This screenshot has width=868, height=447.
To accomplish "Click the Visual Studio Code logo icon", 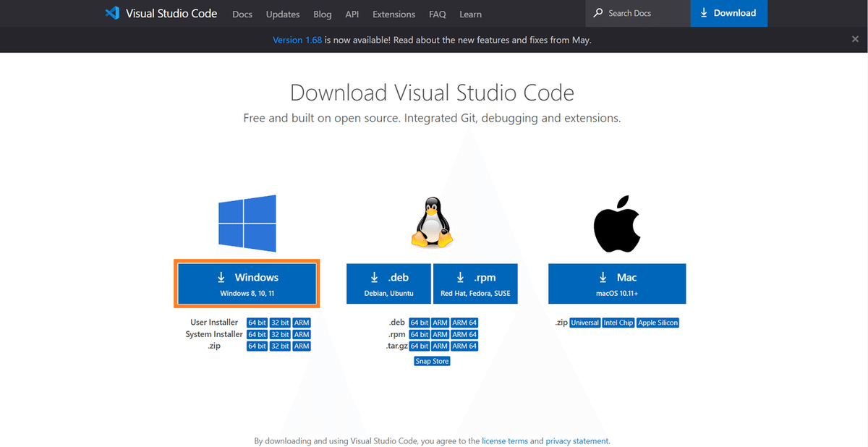I will (111, 13).
